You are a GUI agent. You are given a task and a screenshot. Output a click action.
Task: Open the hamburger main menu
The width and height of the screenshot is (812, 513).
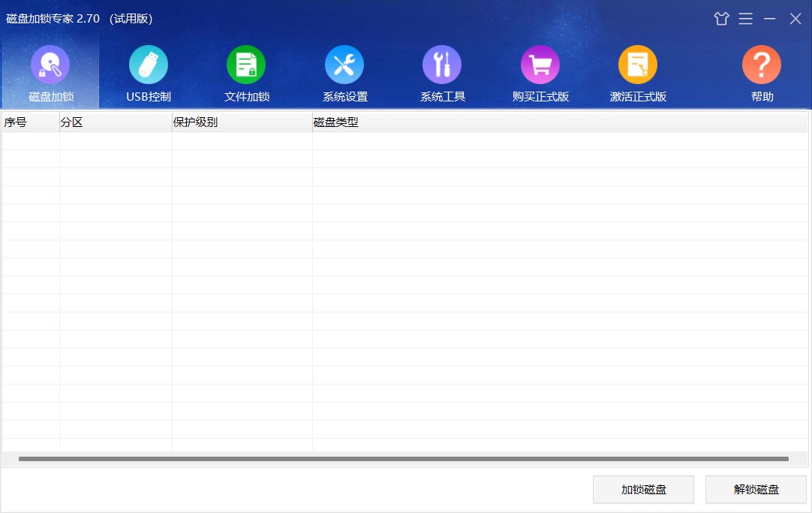coord(746,18)
